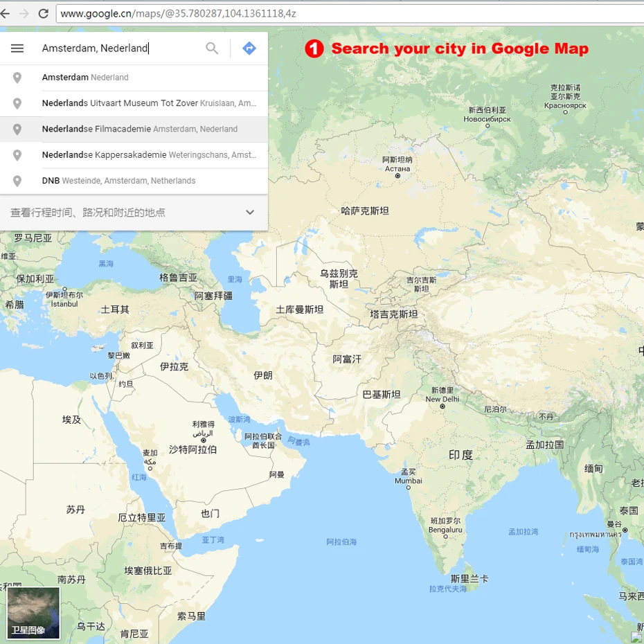Click the Istanbul city marker
The height and width of the screenshot is (644, 644).
65,289
